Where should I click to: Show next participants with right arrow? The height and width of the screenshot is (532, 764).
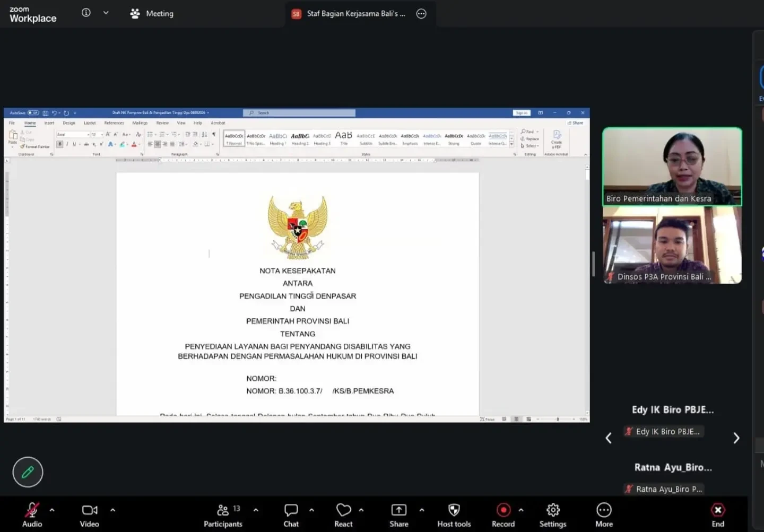coord(736,438)
